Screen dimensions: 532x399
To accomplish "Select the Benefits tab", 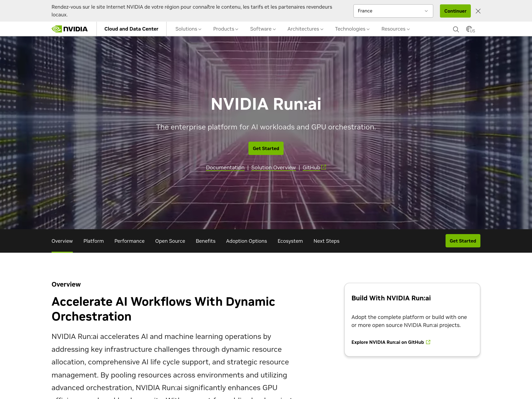I will pyautogui.click(x=205, y=241).
